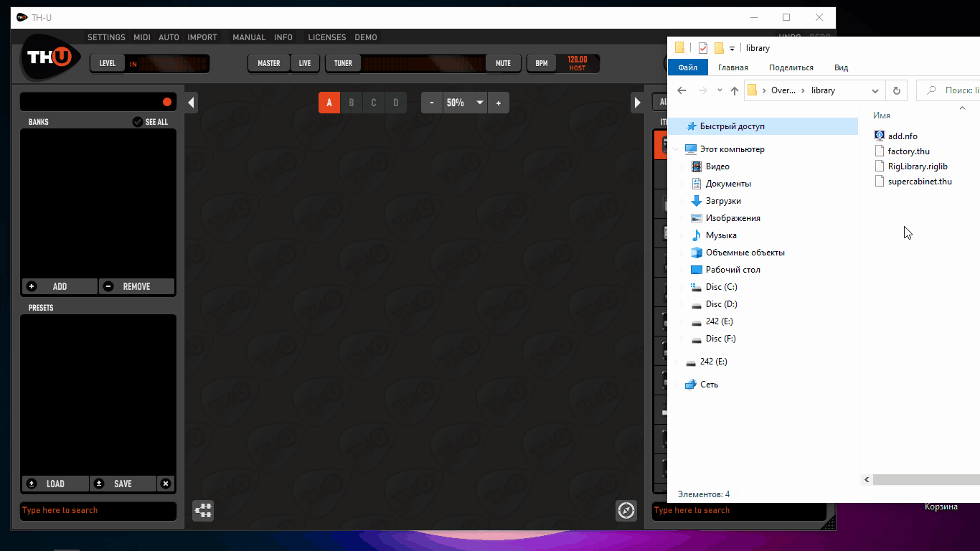Select scene B
The height and width of the screenshot is (551, 980).
point(352,103)
